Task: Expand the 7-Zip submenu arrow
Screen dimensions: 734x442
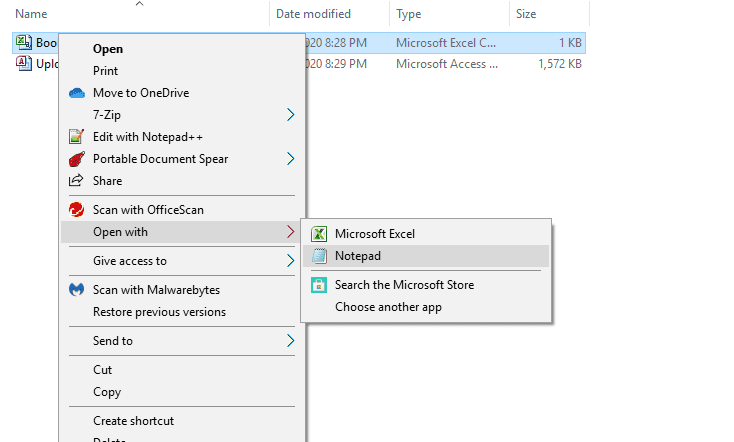Action: [290, 115]
